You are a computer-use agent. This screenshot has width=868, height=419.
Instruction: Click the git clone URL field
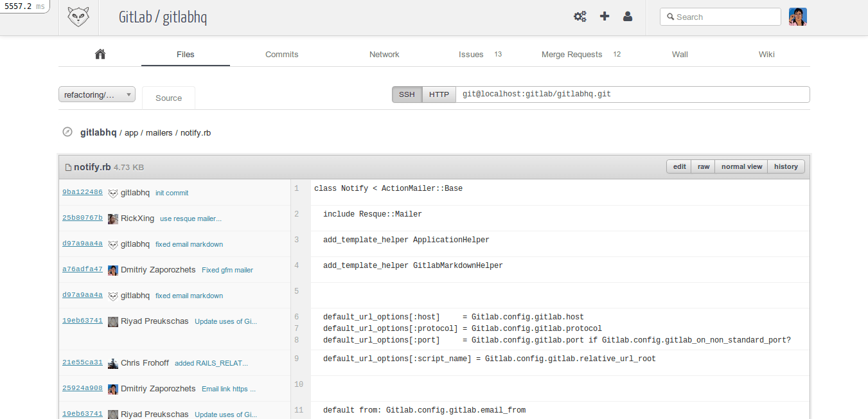(x=632, y=94)
